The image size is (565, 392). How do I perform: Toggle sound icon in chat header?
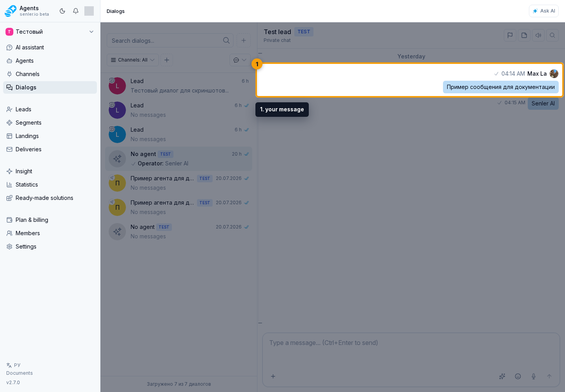point(538,35)
